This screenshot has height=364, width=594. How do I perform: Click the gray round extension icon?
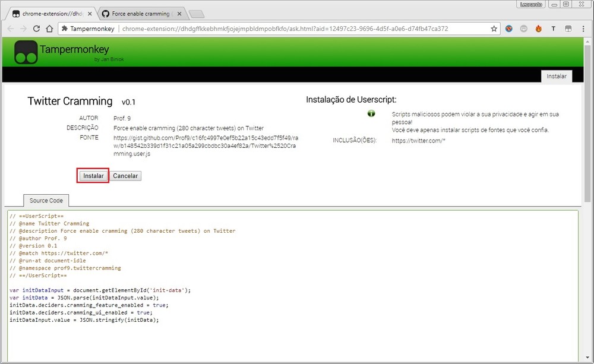tap(524, 29)
